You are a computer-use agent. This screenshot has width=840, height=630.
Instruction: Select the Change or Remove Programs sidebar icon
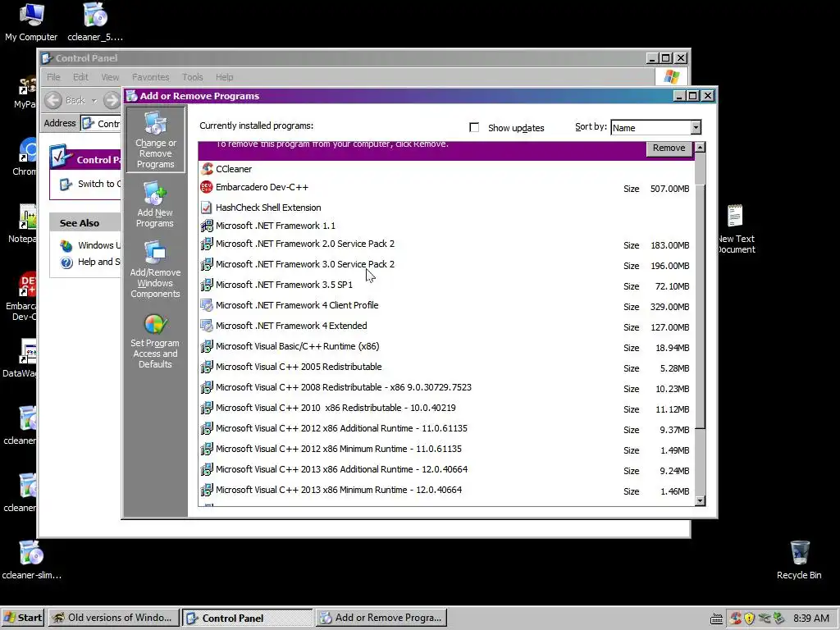coord(155,123)
